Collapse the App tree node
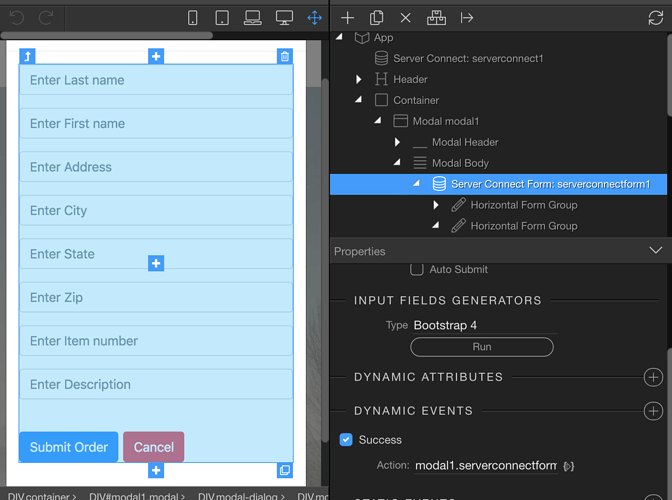 click(x=339, y=37)
